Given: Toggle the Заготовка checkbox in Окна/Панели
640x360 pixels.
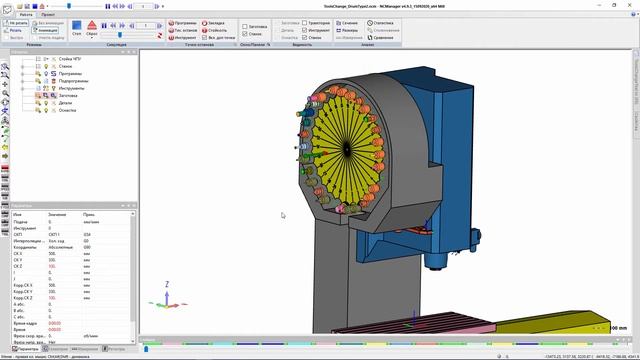Looking at the screenshot, I should coord(245,27).
